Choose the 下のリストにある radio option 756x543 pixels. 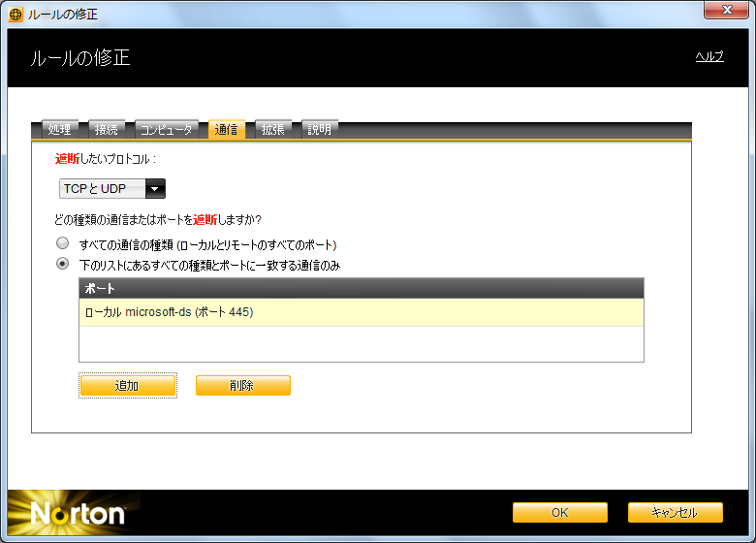pyautogui.click(x=63, y=264)
